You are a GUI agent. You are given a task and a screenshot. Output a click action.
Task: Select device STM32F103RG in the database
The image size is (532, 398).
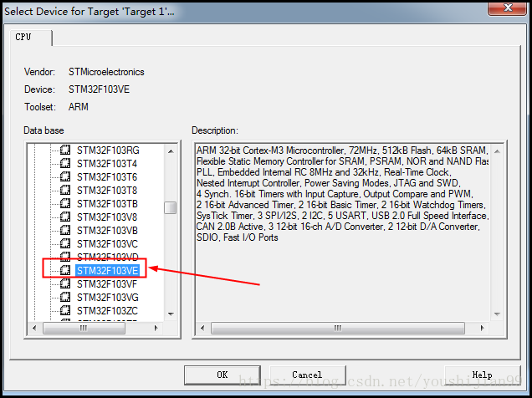pyautogui.click(x=108, y=151)
